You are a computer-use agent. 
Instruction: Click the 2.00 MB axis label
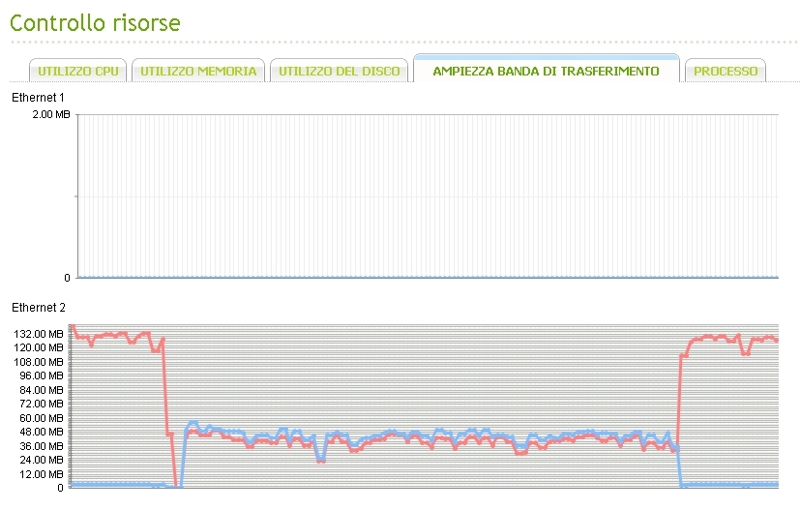[x=51, y=115]
